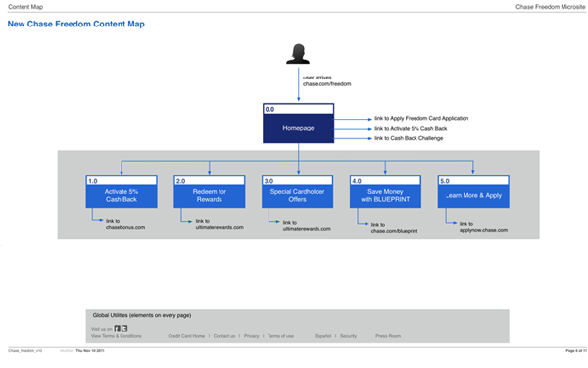Click link to Activate 5% Cash Back
Viewport: 588px width, 368px height.
(411, 129)
